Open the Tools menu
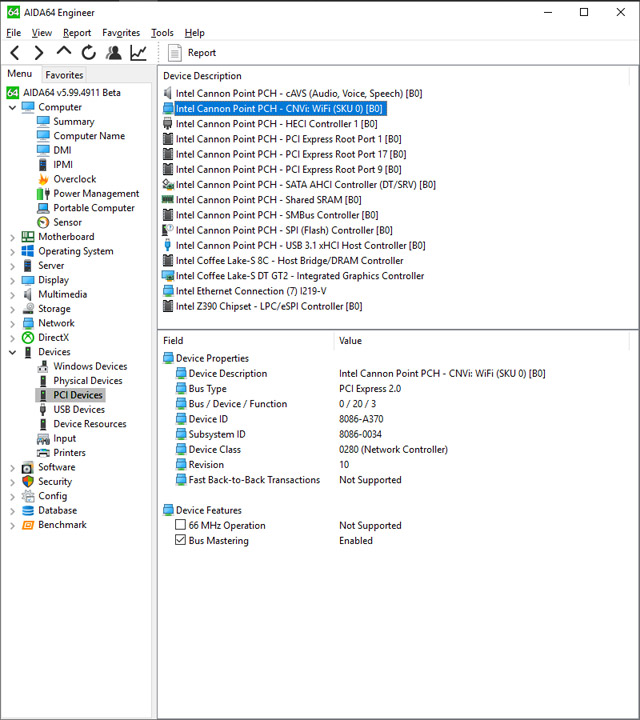This screenshot has width=640, height=720. (162, 33)
